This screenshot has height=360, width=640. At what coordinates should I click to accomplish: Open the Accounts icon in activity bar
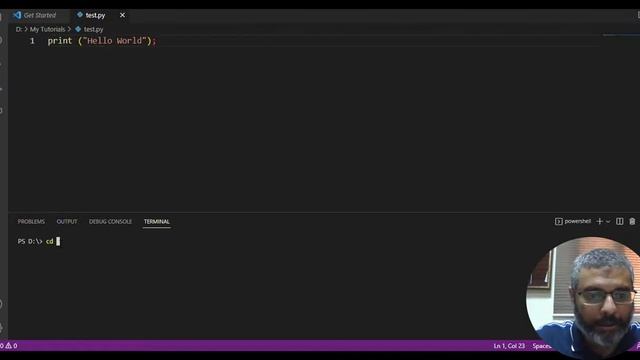(x=2, y=304)
